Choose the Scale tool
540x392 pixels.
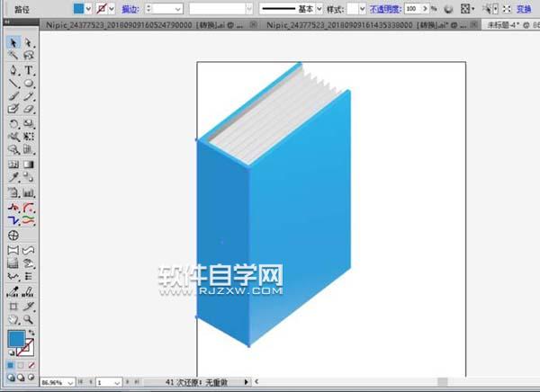click(x=28, y=124)
